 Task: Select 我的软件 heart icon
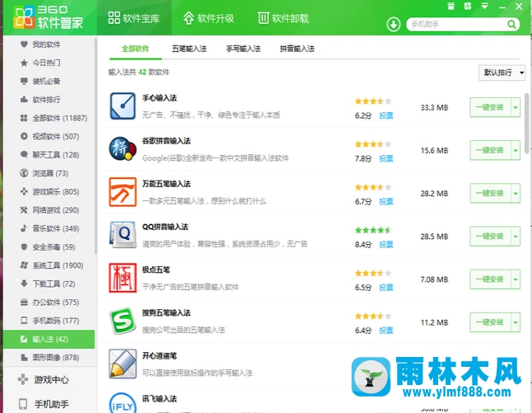click(24, 45)
